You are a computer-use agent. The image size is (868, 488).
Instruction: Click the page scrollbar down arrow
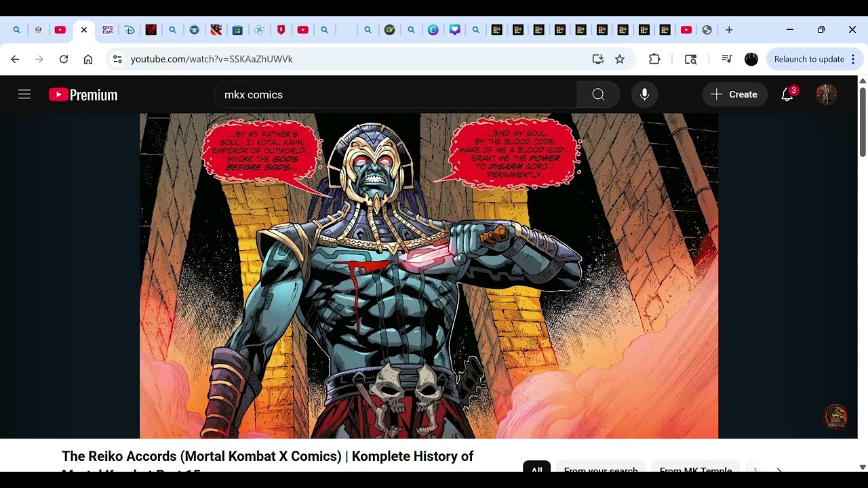(x=863, y=467)
